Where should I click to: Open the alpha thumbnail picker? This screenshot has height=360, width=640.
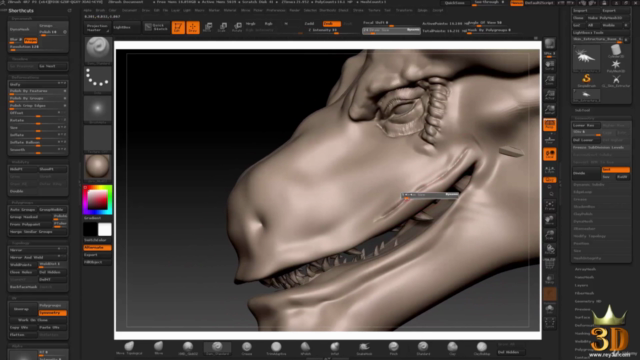[x=98, y=109]
